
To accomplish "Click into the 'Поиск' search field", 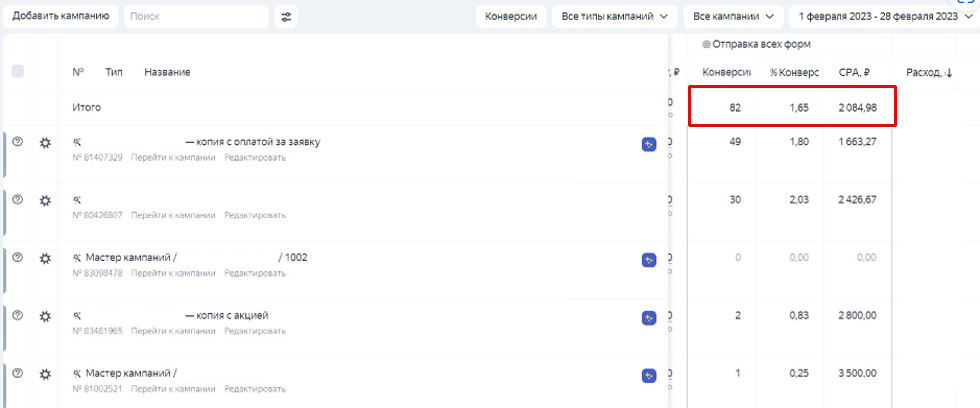I will tap(196, 17).
